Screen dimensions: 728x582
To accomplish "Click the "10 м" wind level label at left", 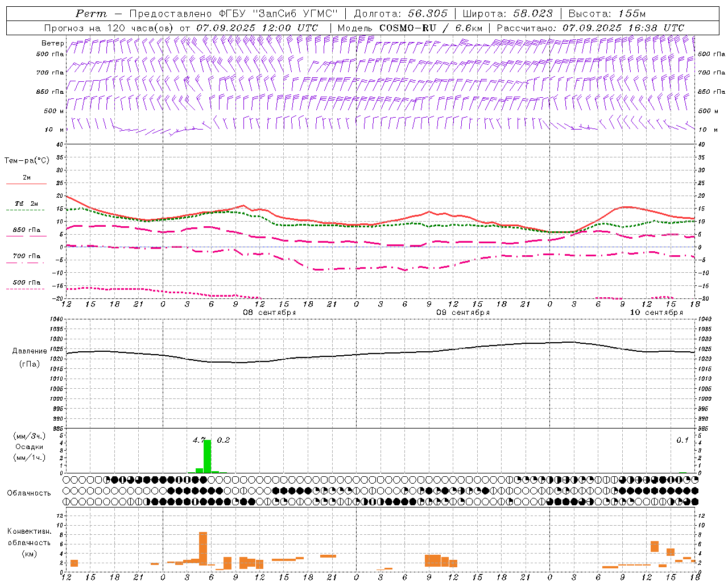I will [x=54, y=130].
